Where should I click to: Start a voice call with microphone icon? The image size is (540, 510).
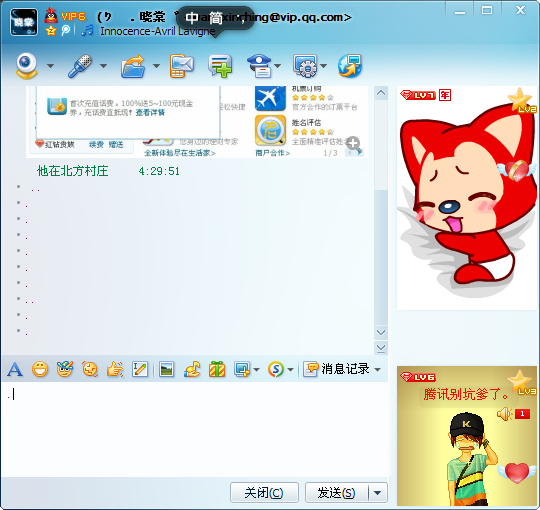(x=80, y=65)
